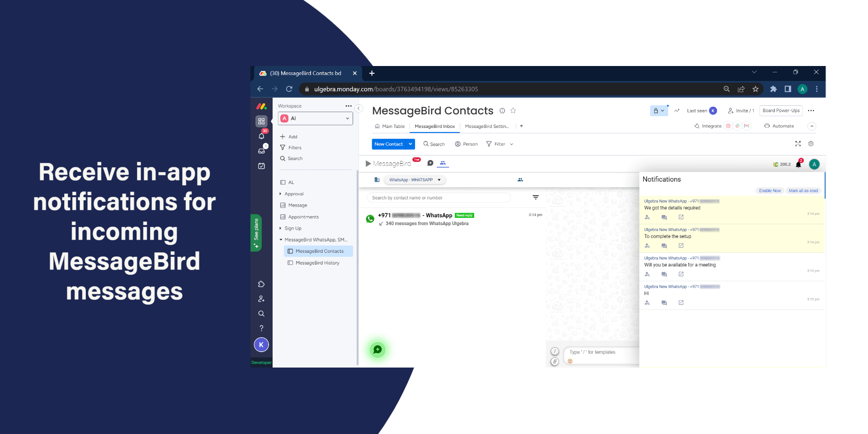The height and width of the screenshot is (434, 868).
Task: Open the MessageBird Settin... tab
Action: coord(487,127)
